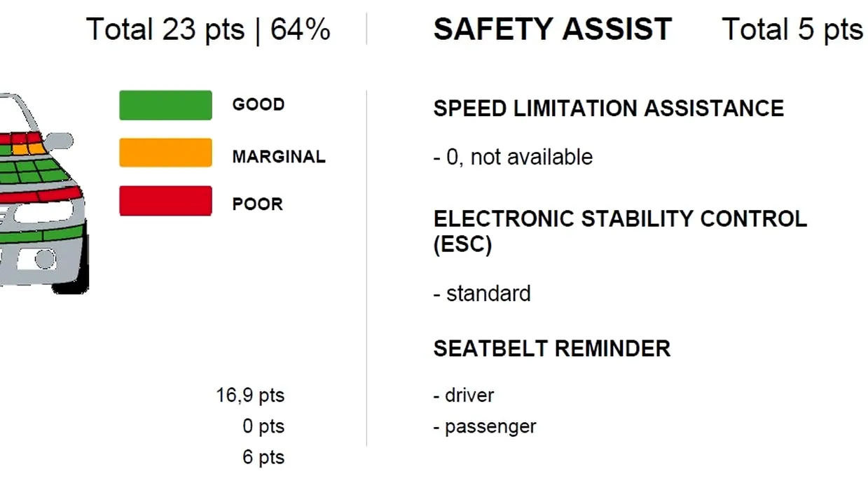Click the 'driver' seatbelt entry
Screen dimensions: 868x490
tap(464, 395)
